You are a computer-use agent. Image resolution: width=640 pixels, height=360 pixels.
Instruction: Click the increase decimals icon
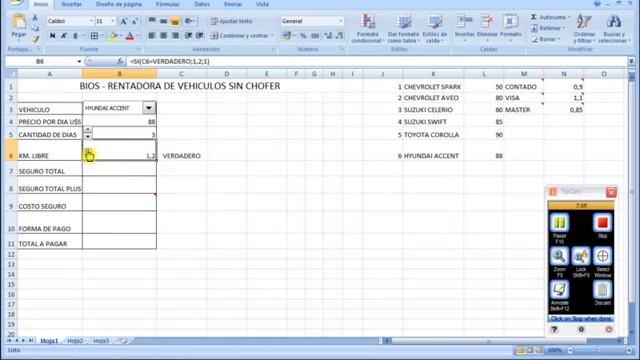pos(328,36)
